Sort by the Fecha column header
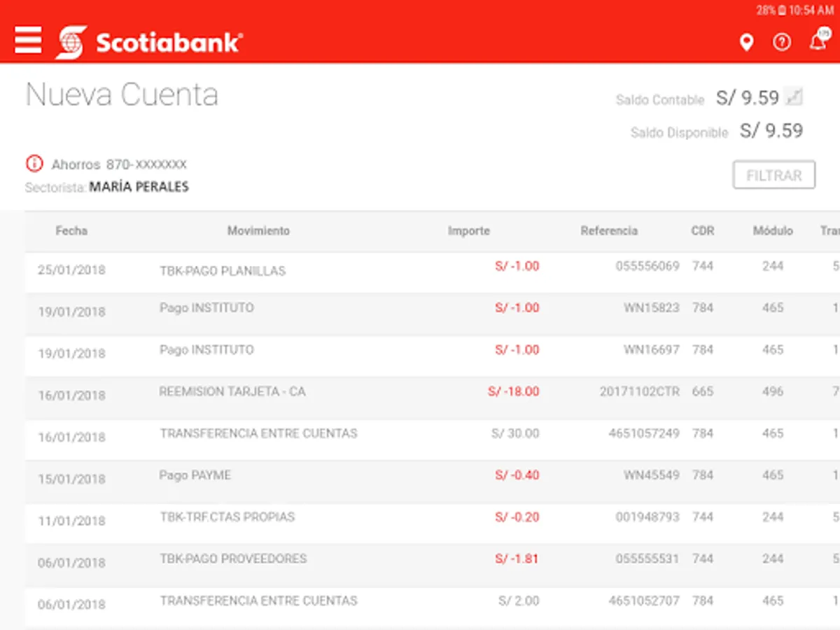The height and width of the screenshot is (630, 840). point(71,230)
